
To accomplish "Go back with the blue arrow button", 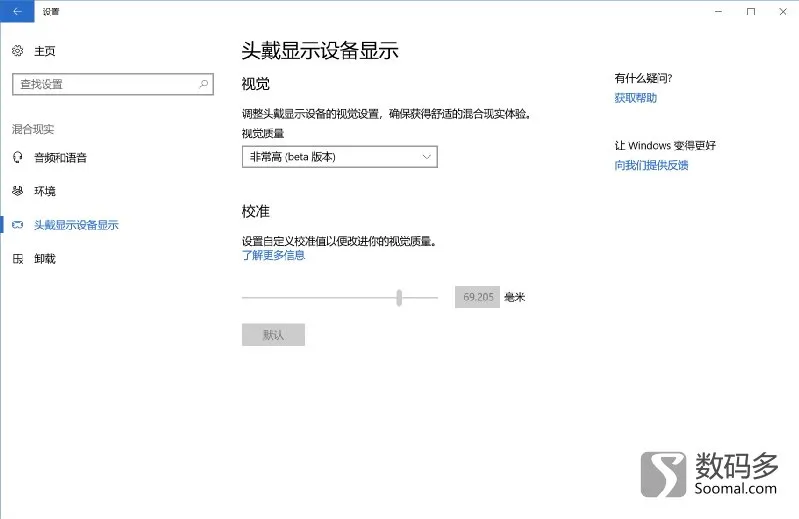I will (x=17, y=11).
